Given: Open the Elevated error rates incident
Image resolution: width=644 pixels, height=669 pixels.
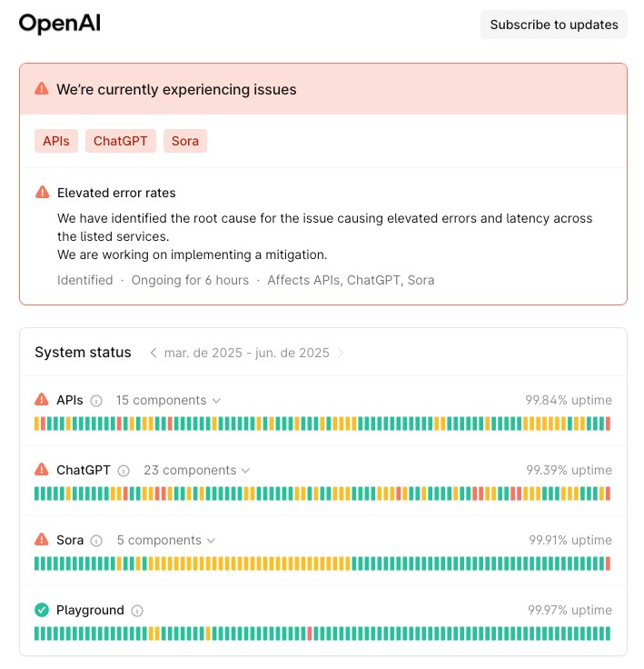Looking at the screenshot, I should [116, 193].
